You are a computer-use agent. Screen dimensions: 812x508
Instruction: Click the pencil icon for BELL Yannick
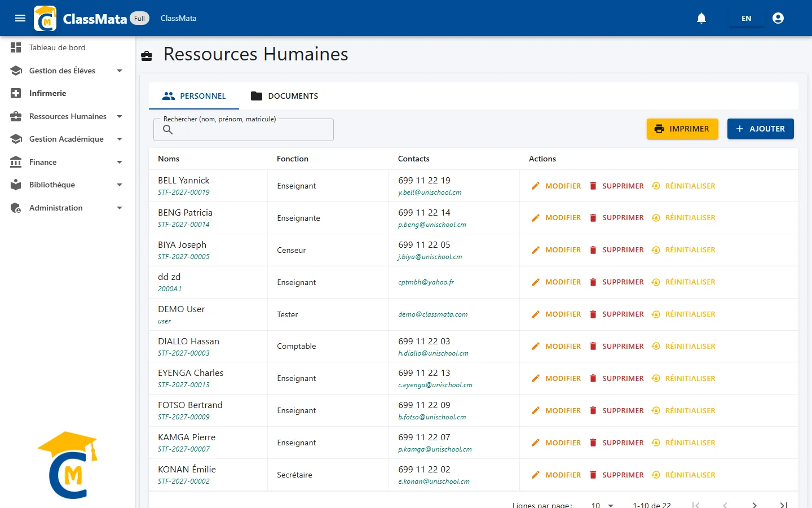tap(536, 186)
